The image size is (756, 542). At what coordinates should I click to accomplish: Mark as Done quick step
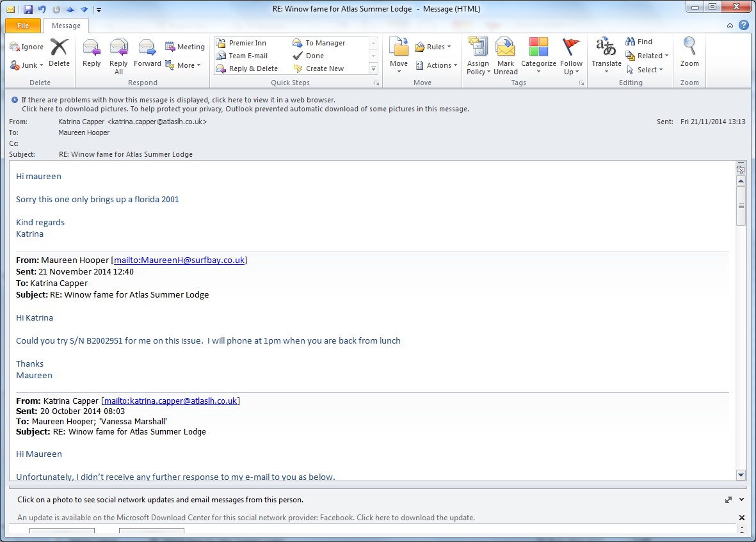tap(309, 56)
